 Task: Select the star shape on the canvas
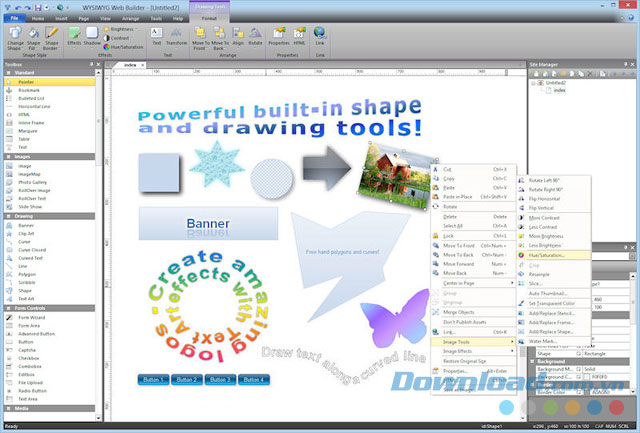pos(216,164)
